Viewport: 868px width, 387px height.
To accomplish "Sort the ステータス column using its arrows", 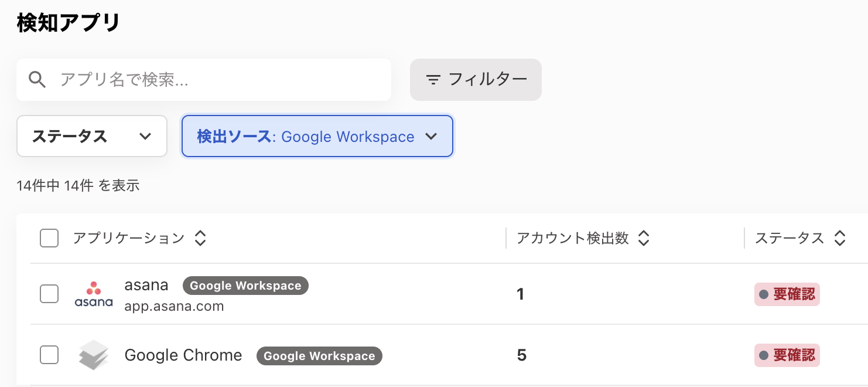I will pos(839,238).
